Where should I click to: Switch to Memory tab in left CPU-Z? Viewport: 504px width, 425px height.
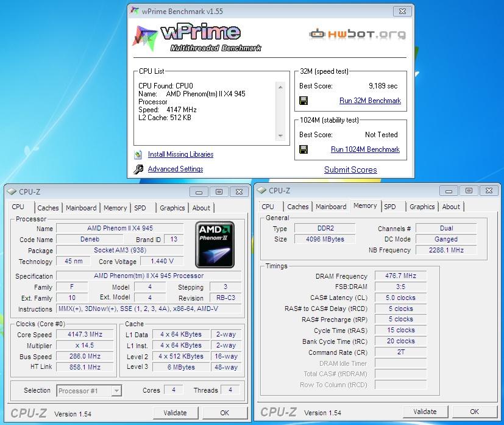(115, 208)
